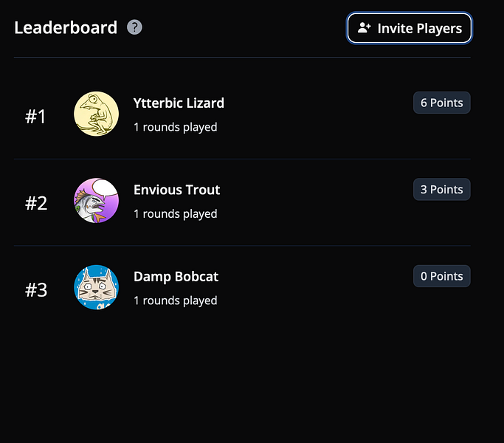Click rounds played text under Envious Trout
The width and height of the screenshot is (504, 443).
(176, 214)
